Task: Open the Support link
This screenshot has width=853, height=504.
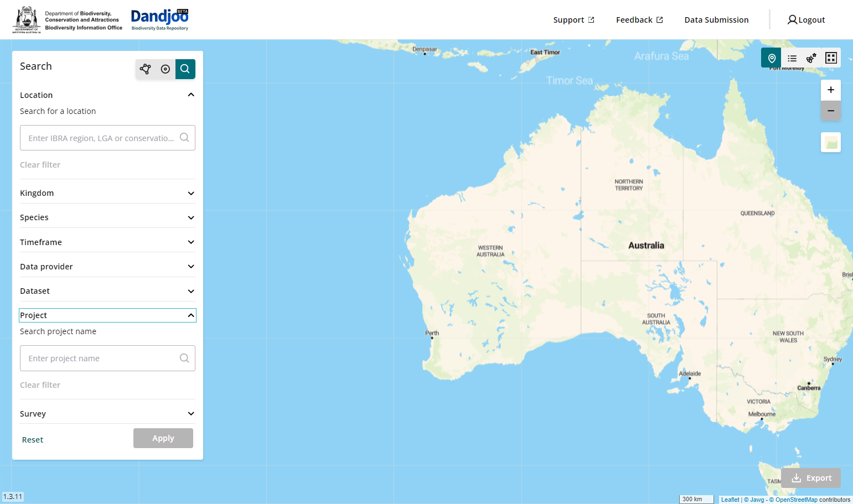Action: (x=573, y=20)
